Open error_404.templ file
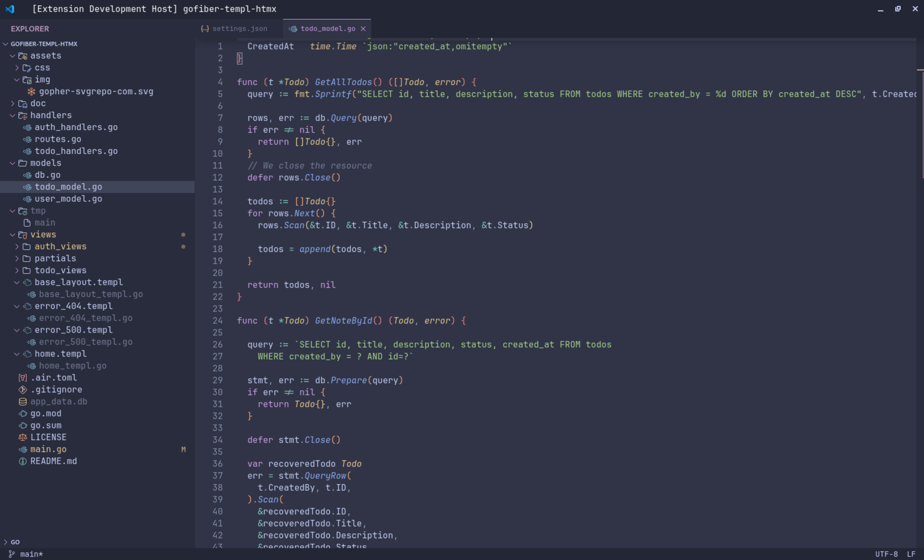Screen dimensions: 924x560 (97, 306)
